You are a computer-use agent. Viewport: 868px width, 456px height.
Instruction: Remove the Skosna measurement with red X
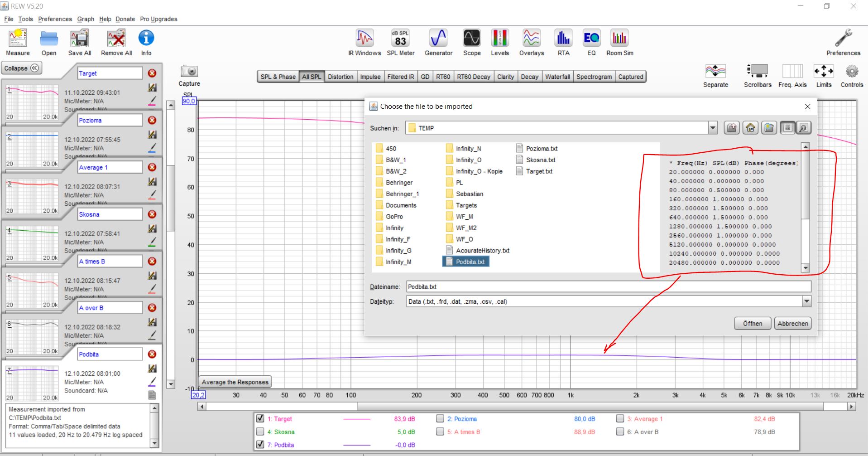pyautogui.click(x=152, y=214)
